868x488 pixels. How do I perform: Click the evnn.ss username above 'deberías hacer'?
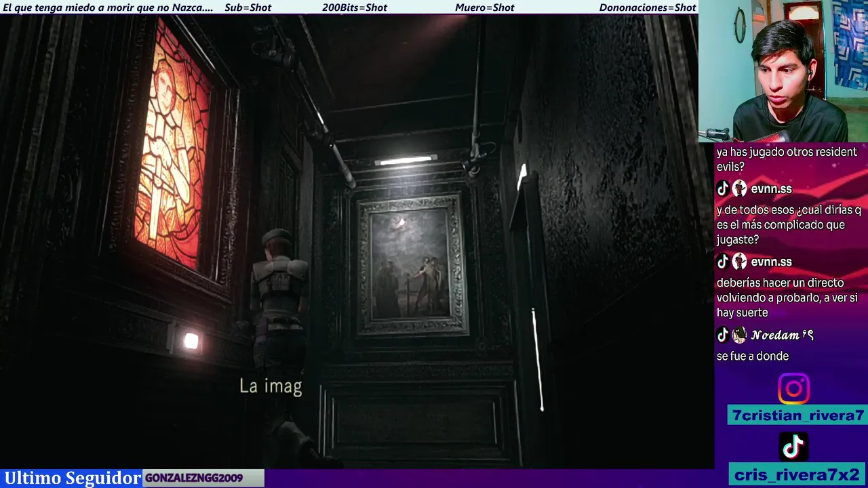771,262
